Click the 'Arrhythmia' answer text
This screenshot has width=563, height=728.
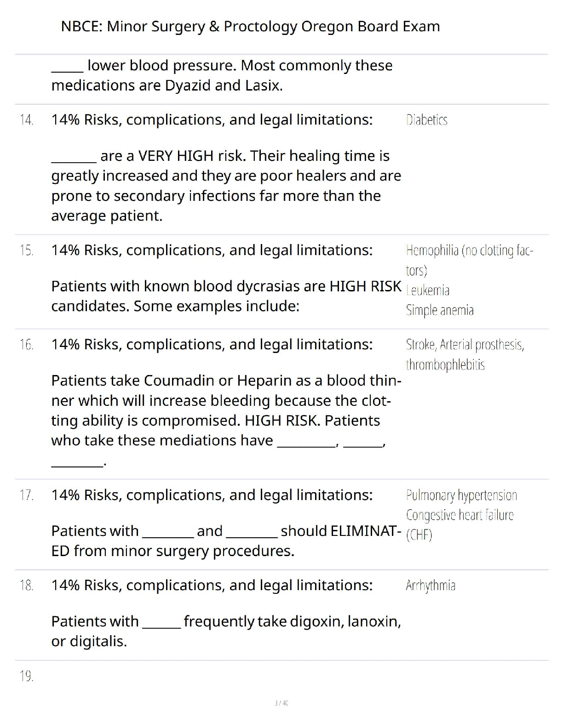[431, 586]
